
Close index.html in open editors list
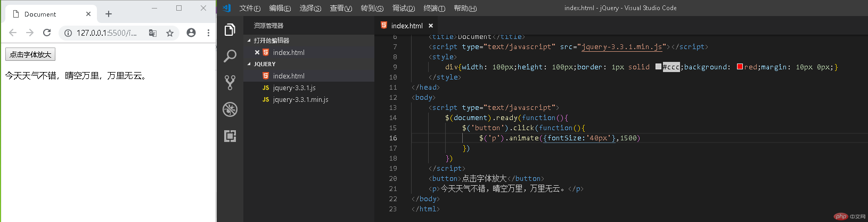[257, 52]
